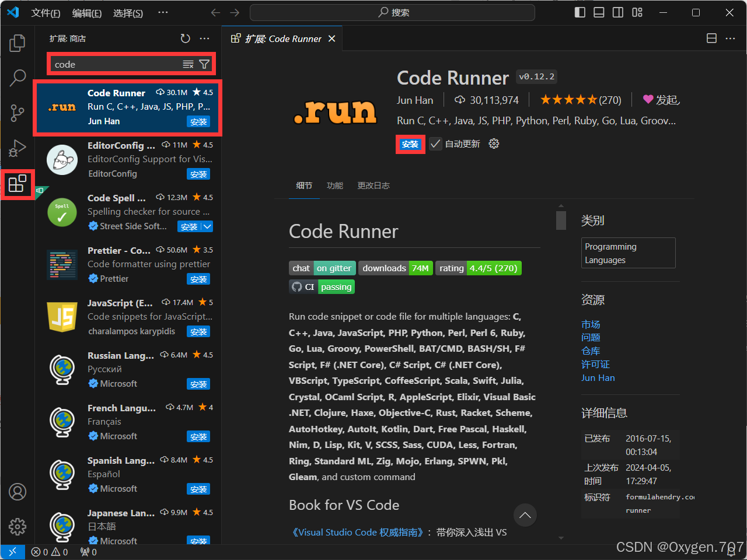Expand Code Spell install dropdown arrow

coord(207,226)
